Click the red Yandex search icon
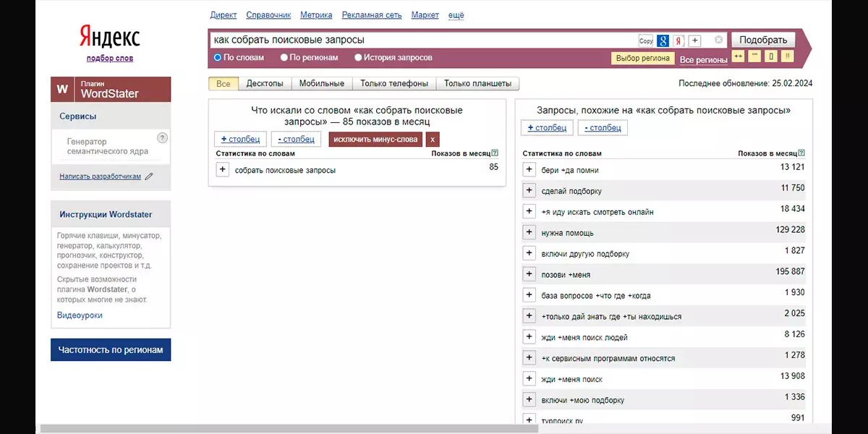 [678, 41]
